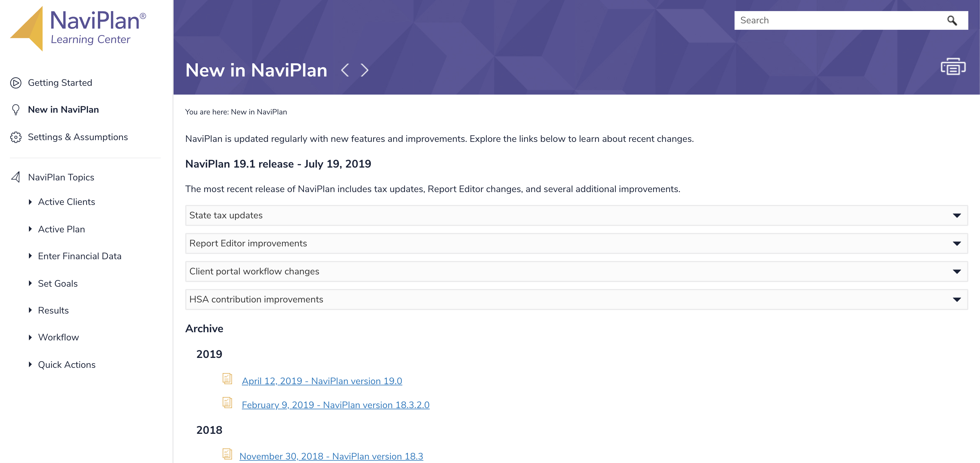This screenshot has width=980, height=463.
Task: Open Getting Started in the sidebar
Action: pos(60,83)
